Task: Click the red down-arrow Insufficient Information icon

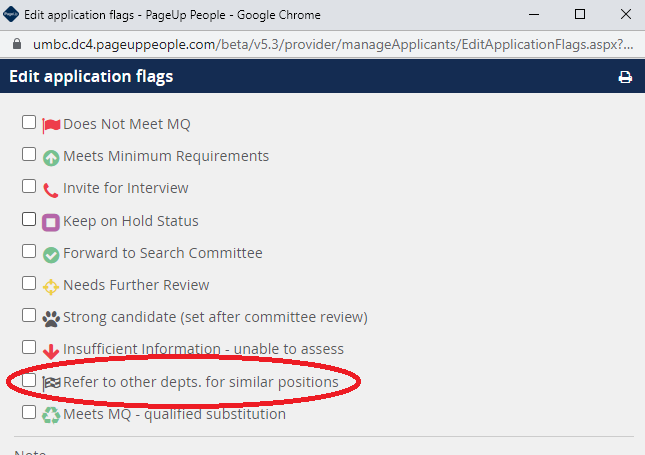Action: [51, 351]
